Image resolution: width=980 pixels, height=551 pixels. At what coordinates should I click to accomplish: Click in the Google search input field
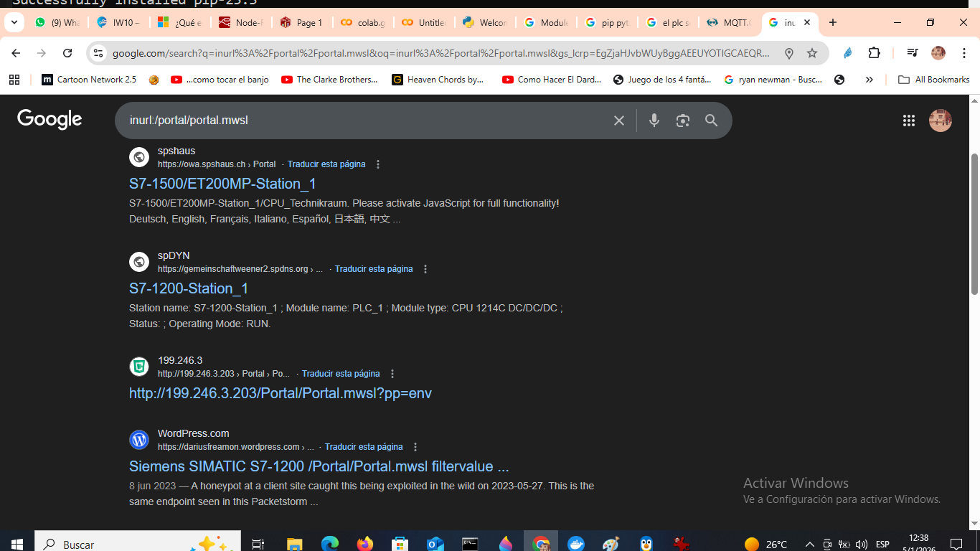(x=359, y=121)
